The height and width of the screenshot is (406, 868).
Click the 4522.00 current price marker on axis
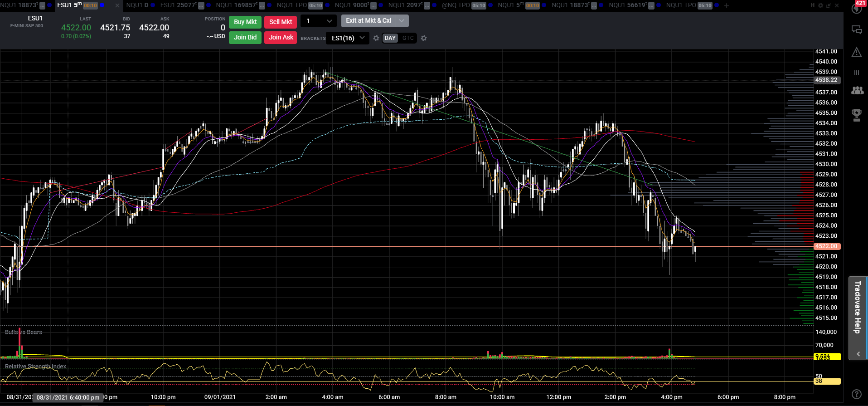click(x=827, y=246)
